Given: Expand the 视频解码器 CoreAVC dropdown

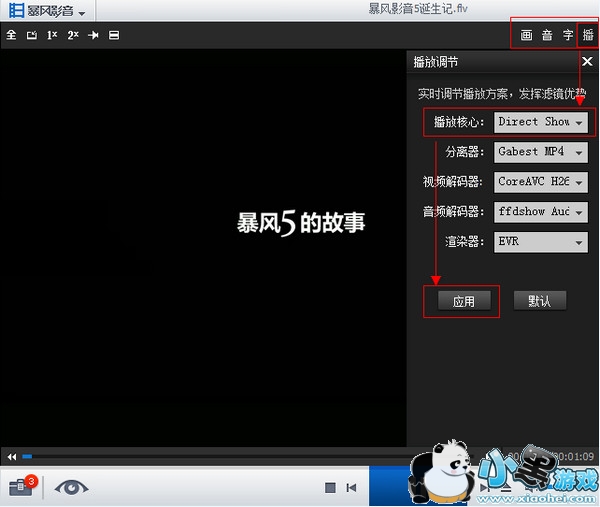Looking at the screenshot, I should coord(541,182).
